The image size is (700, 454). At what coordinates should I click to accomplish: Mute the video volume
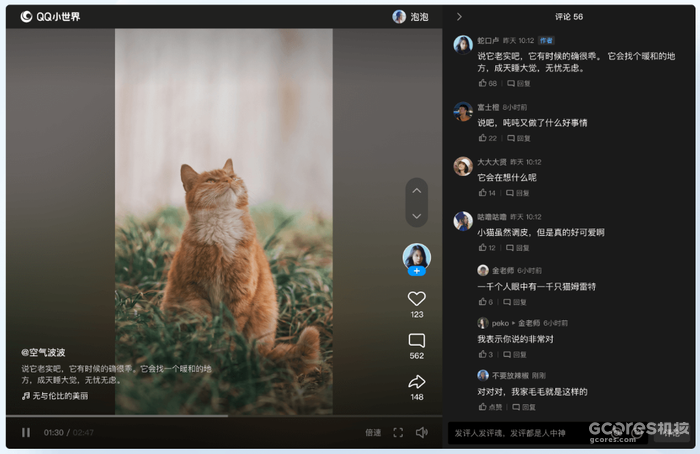[422, 432]
